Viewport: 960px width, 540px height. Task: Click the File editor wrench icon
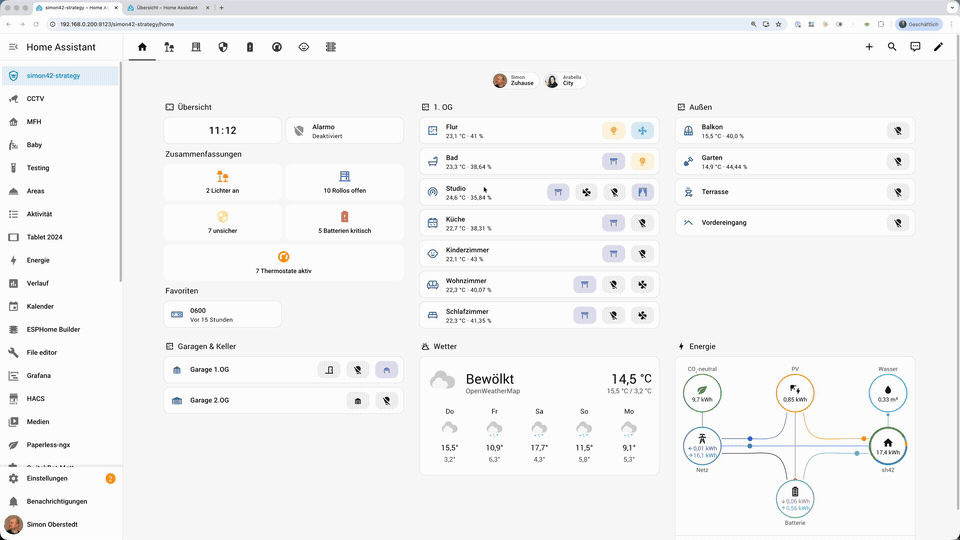[13, 353]
